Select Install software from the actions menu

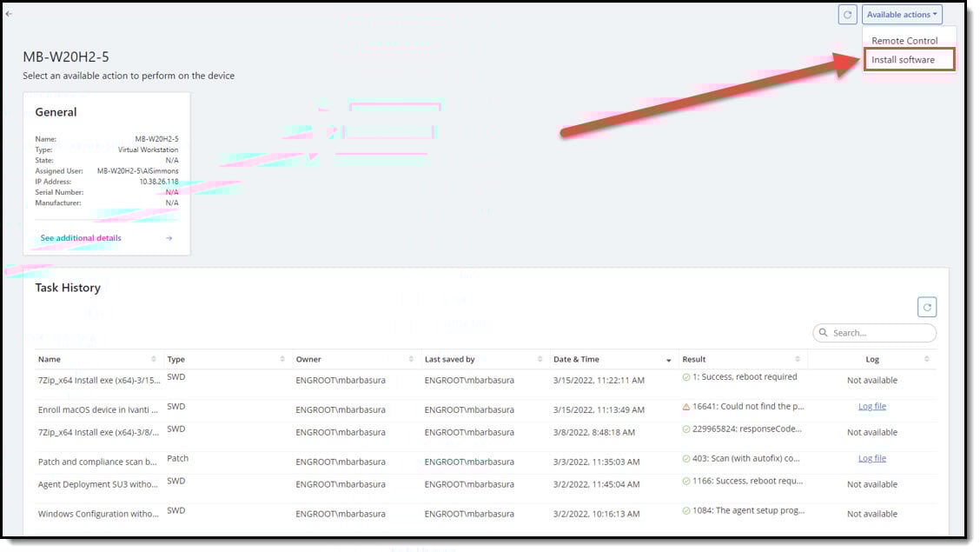pyautogui.click(x=904, y=59)
